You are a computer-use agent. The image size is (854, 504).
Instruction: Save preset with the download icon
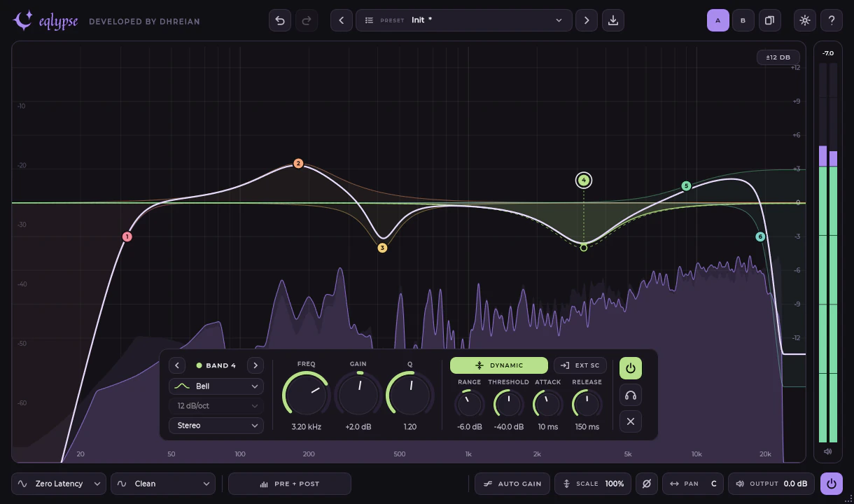[x=613, y=20]
